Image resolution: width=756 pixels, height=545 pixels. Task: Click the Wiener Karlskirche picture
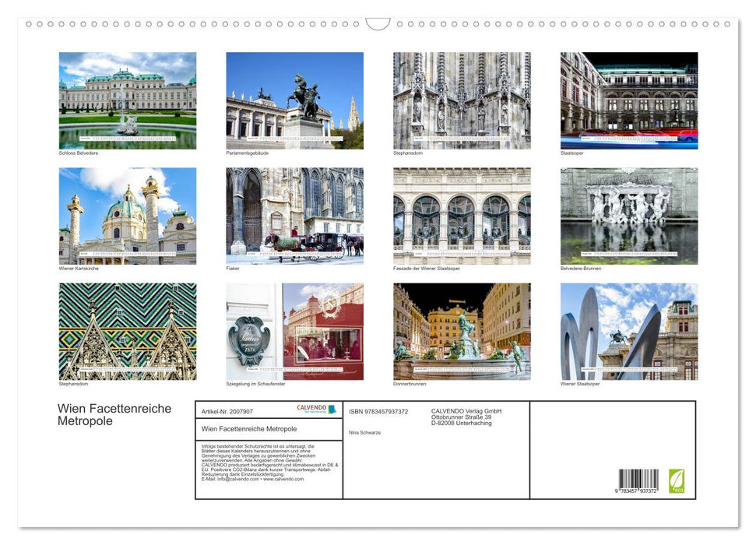pos(126,215)
